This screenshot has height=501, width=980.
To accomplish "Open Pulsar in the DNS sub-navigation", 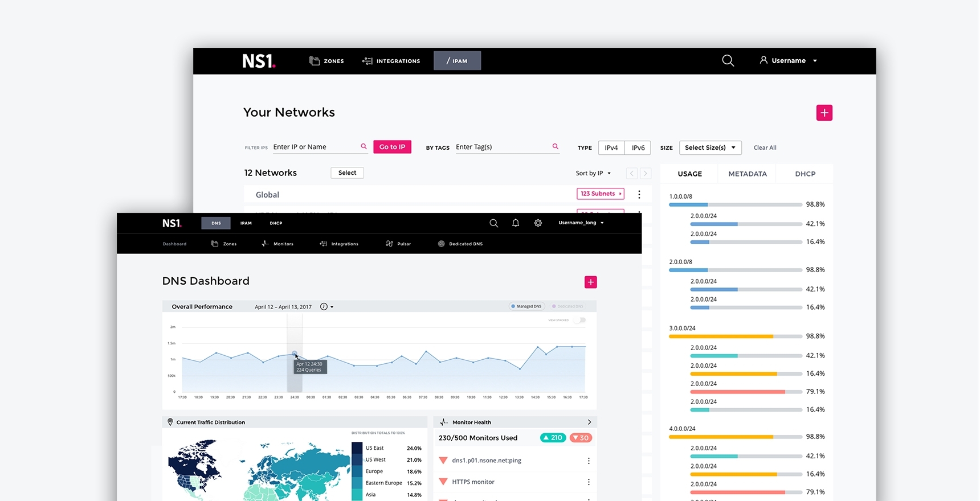I will 398,244.
